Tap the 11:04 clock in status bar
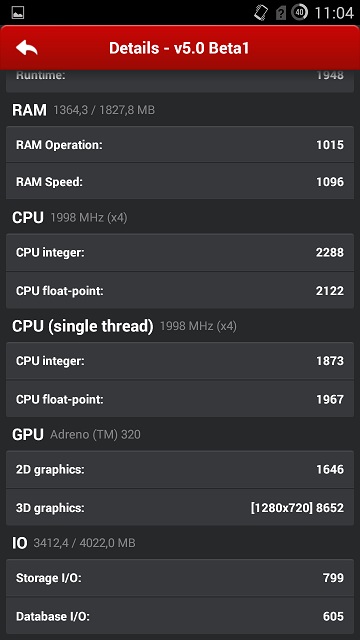The width and height of the screenshot is (360, 640). point(333,13)
